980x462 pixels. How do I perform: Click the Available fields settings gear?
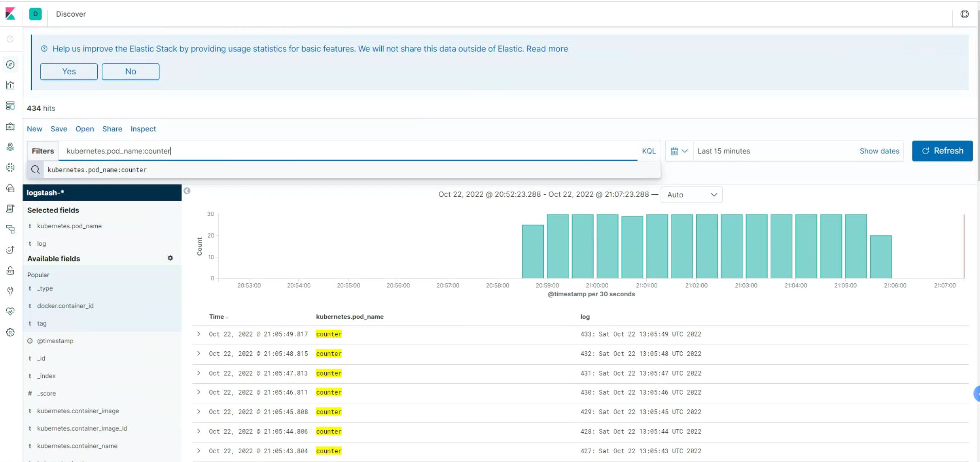[170, 258]
